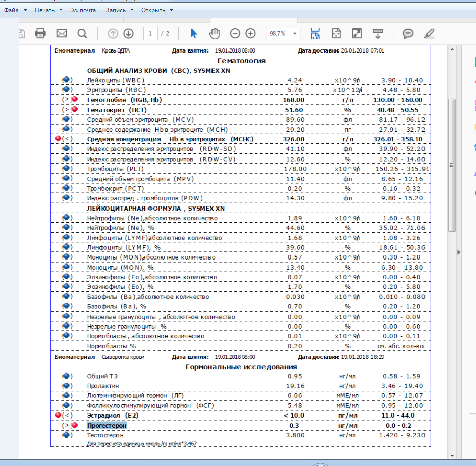Expand the Открыть menu arrow
Viewport: 476px width, 466px height.
pyautogui.click(x=171, y=10)
